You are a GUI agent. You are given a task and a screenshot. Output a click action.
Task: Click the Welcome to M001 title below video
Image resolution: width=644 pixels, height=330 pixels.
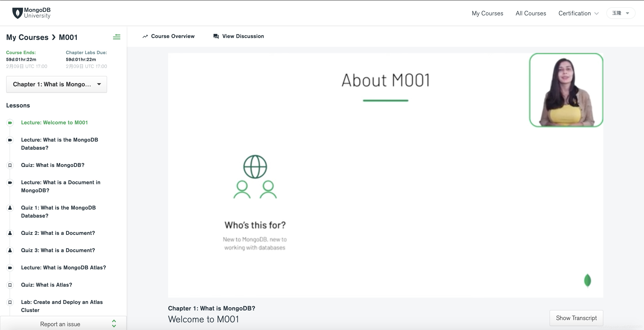[x=203, y=319]
